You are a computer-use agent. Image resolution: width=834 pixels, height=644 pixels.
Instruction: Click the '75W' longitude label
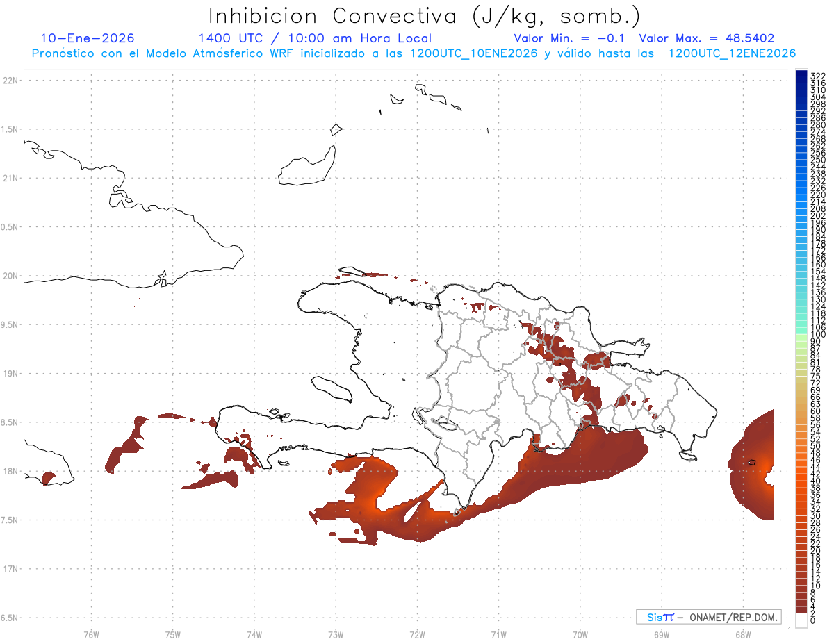172,634
